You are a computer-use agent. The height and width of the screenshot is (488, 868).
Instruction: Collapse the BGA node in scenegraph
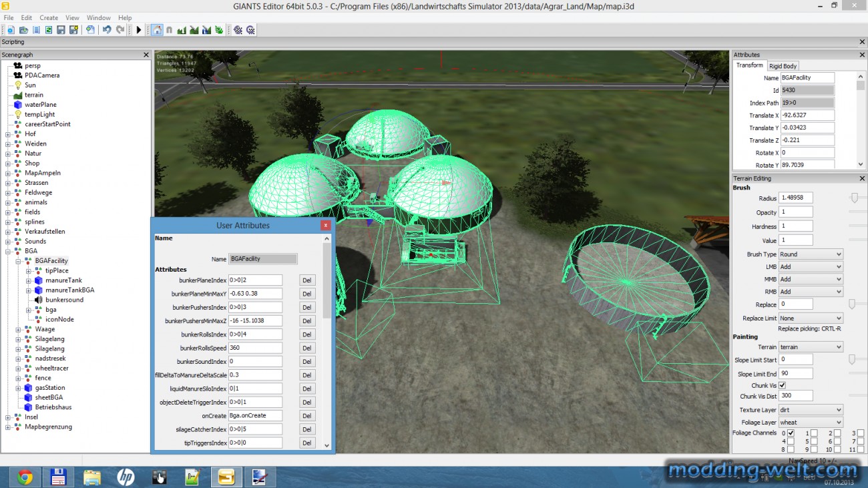9,251
